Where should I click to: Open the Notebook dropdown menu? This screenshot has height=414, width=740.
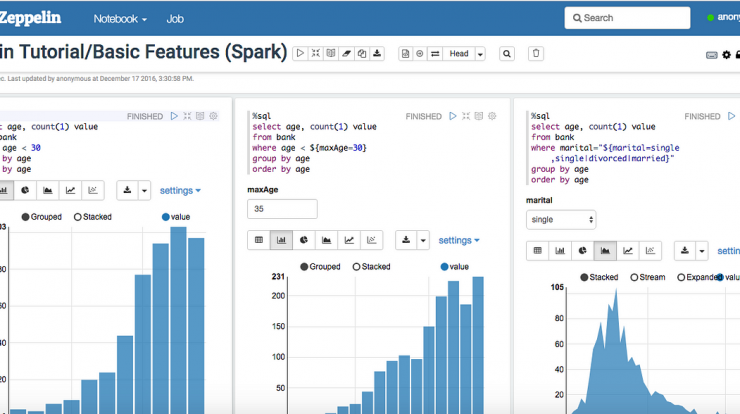pos(120,19)
